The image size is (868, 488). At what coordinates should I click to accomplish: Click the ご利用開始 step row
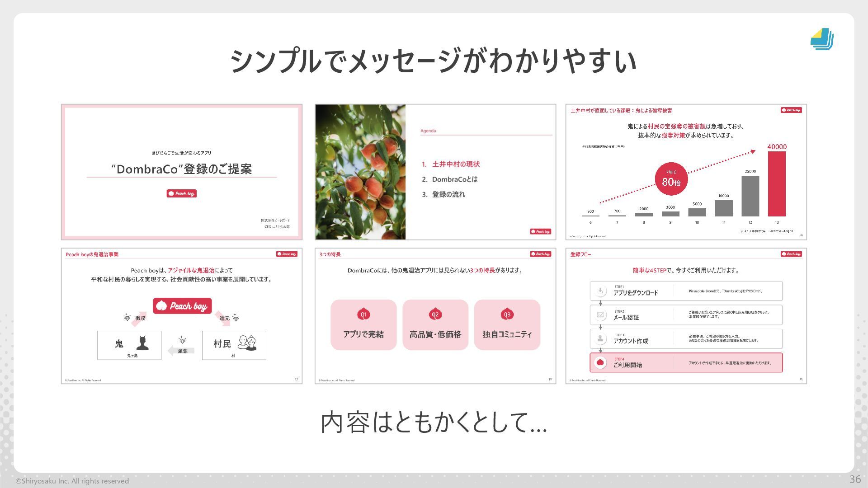tap(686, 363)
